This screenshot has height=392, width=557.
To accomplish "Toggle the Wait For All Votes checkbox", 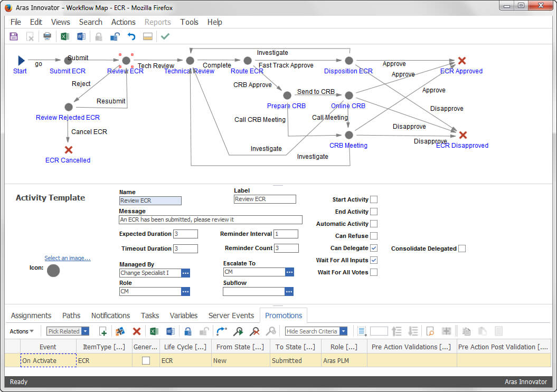I will click(374, 272).
